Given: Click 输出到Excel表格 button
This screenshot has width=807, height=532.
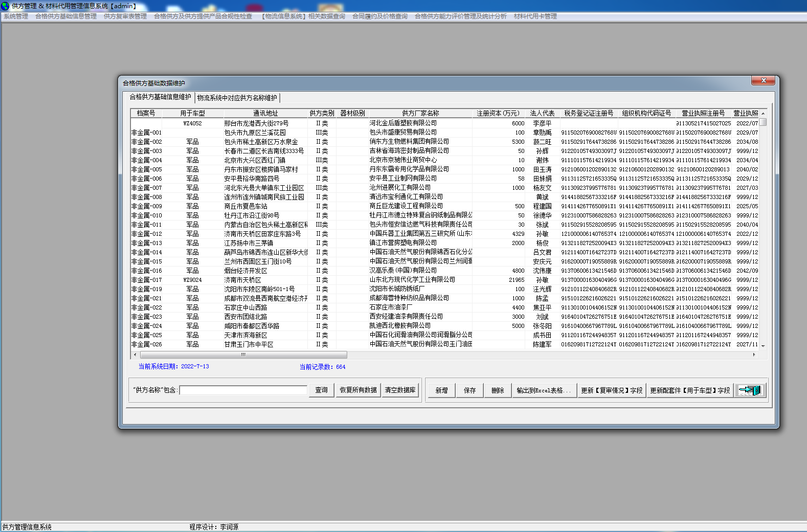Looking at the screenshot, I should (544, 390).
